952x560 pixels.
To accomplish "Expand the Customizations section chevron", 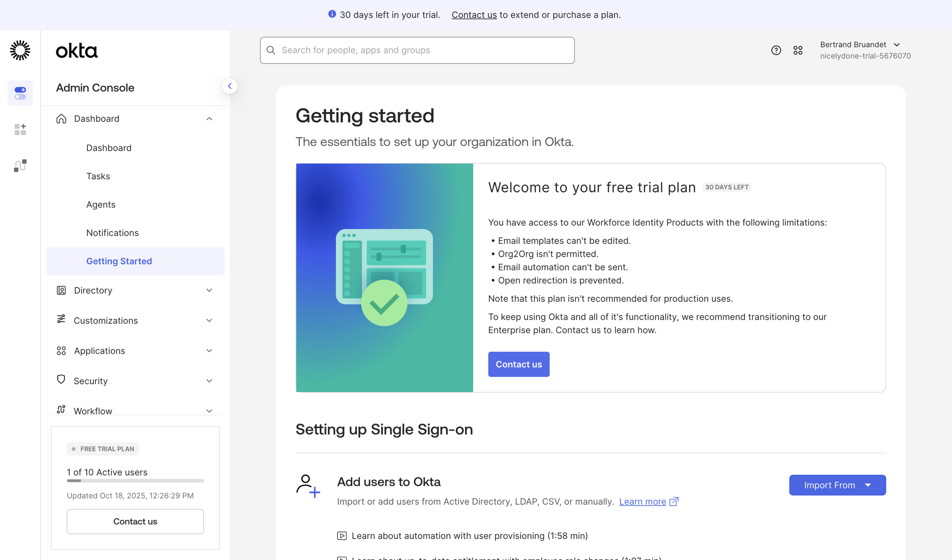I will coord(209,320).
